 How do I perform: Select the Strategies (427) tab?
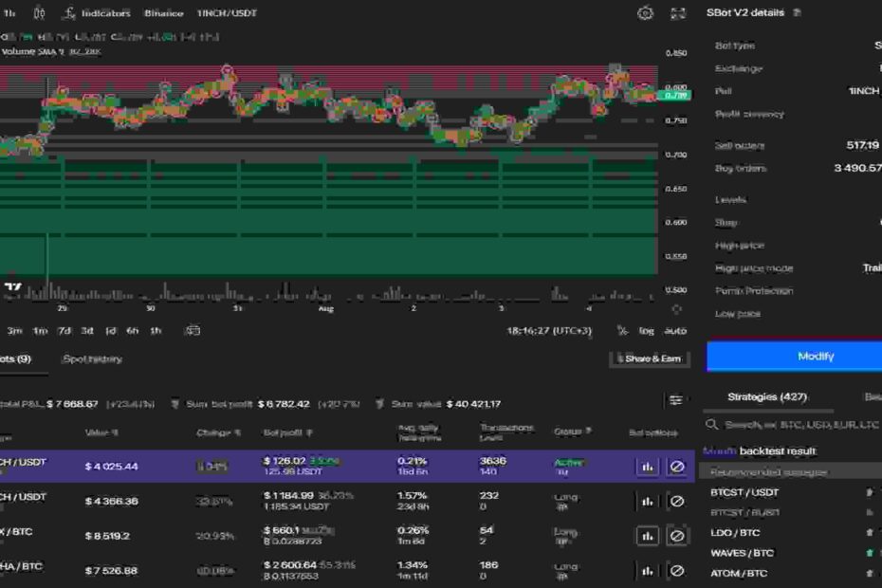(x=765, y=396)
